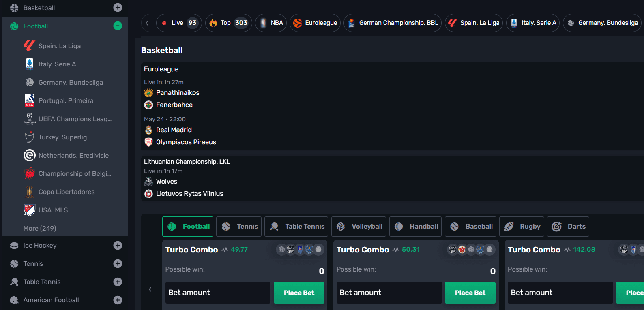Expand the American Football section
644x310 pixels.
[x=118, y=300]
